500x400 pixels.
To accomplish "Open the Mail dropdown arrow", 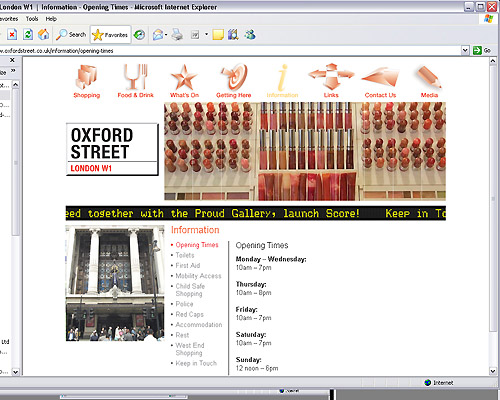I will (x=166, y=34).
